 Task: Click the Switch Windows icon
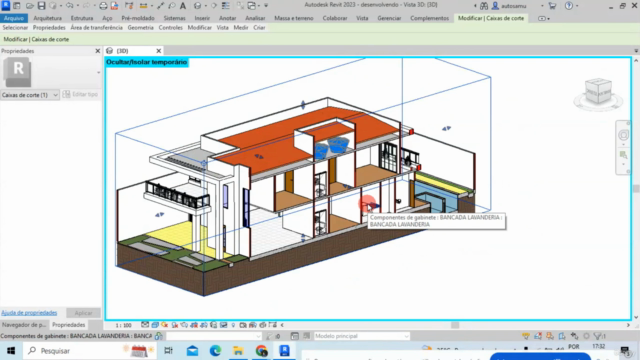coord(251,6)
